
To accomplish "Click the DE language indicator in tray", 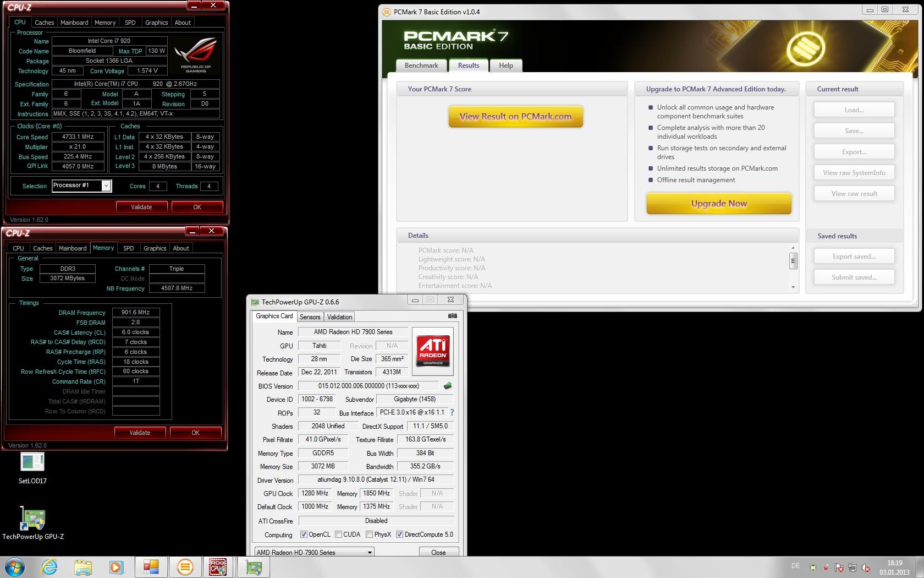I will point(795,566).
